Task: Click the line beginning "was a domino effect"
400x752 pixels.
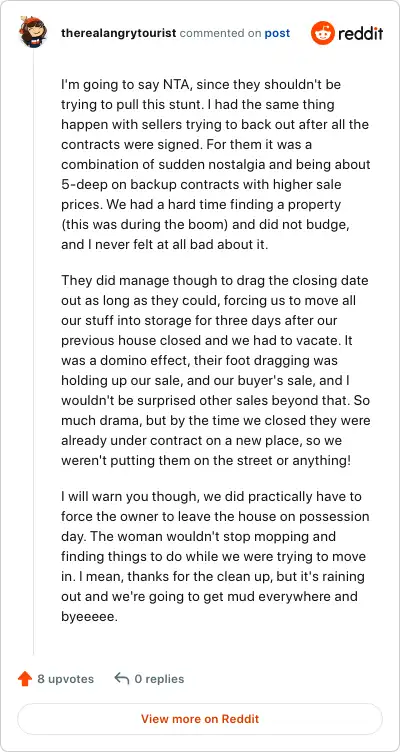Action: point(200,360)
